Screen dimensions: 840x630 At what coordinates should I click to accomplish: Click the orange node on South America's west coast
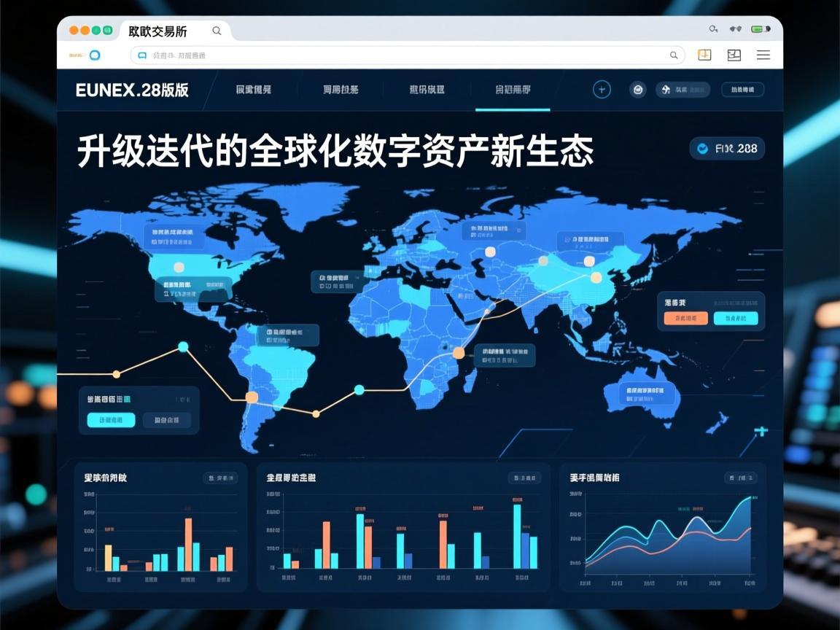tap(252, 397)
